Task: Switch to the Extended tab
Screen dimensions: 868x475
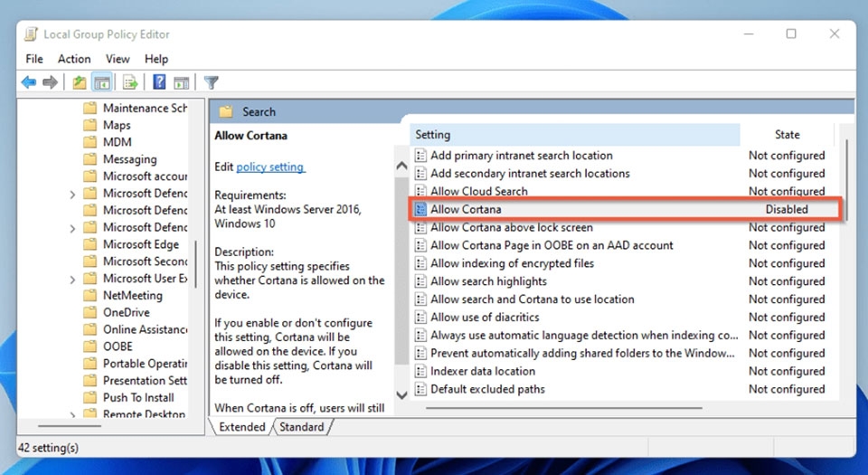Action: [241, 427]
